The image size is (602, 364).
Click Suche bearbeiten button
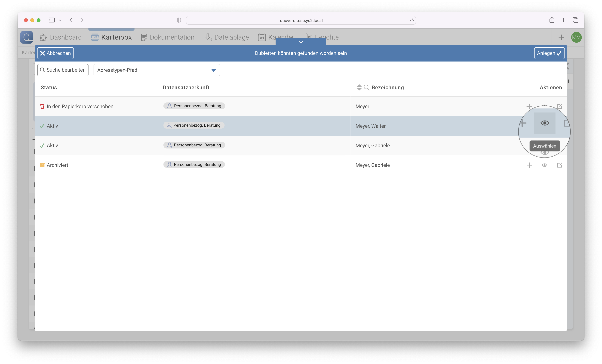(x=63, y=70)
